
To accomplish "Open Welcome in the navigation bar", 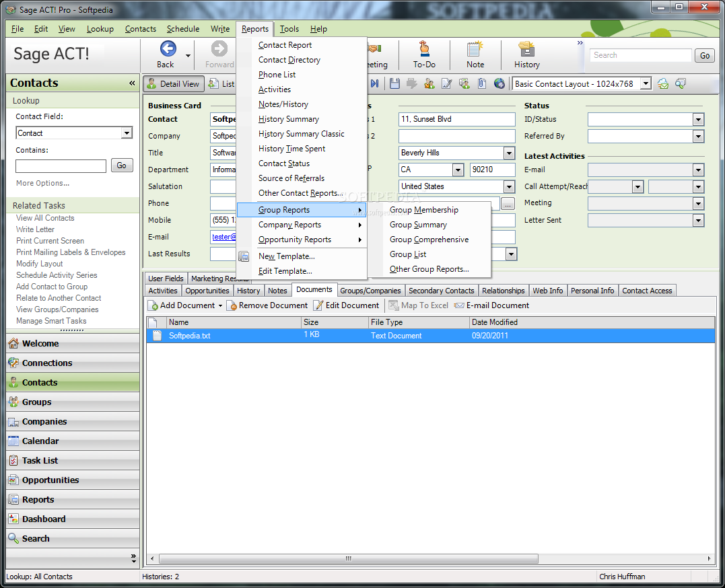I will click(73, 344).
